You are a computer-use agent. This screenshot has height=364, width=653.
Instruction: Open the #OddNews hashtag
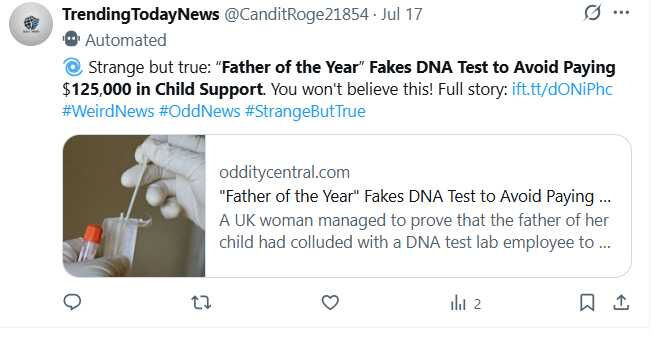tap(199, 111)
